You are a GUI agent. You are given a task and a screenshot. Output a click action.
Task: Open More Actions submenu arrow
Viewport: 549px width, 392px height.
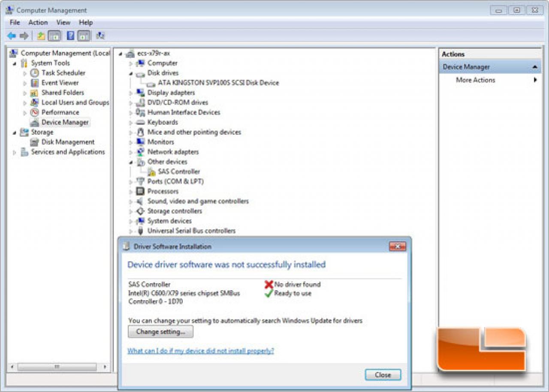coord(535,80)
